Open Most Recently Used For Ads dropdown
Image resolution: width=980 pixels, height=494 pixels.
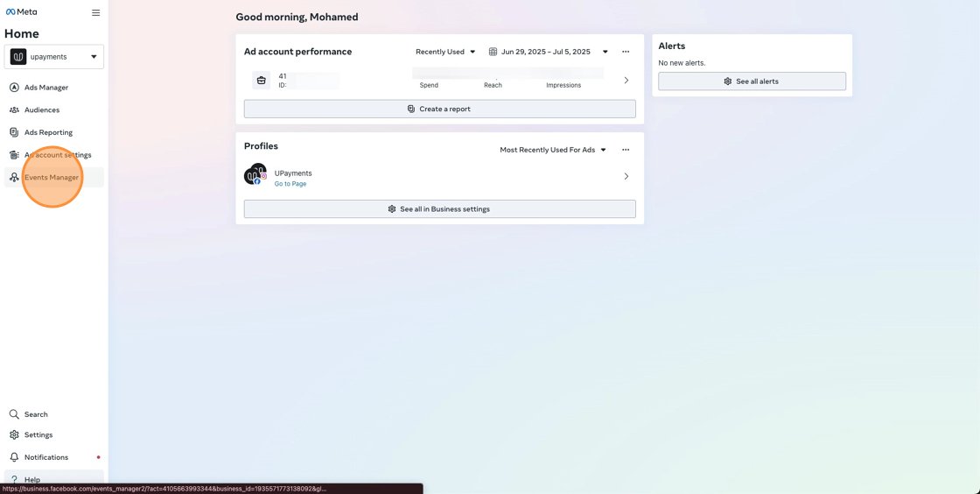553,150
